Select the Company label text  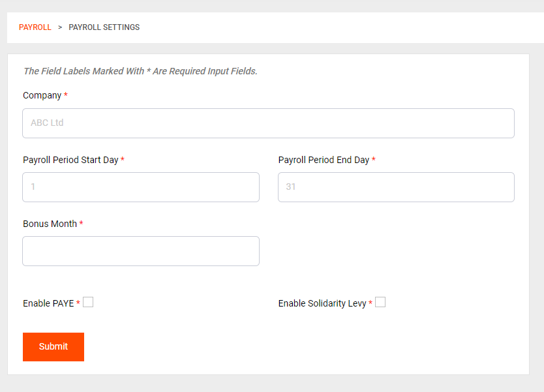pyautogui.click(x=41, y=95)
